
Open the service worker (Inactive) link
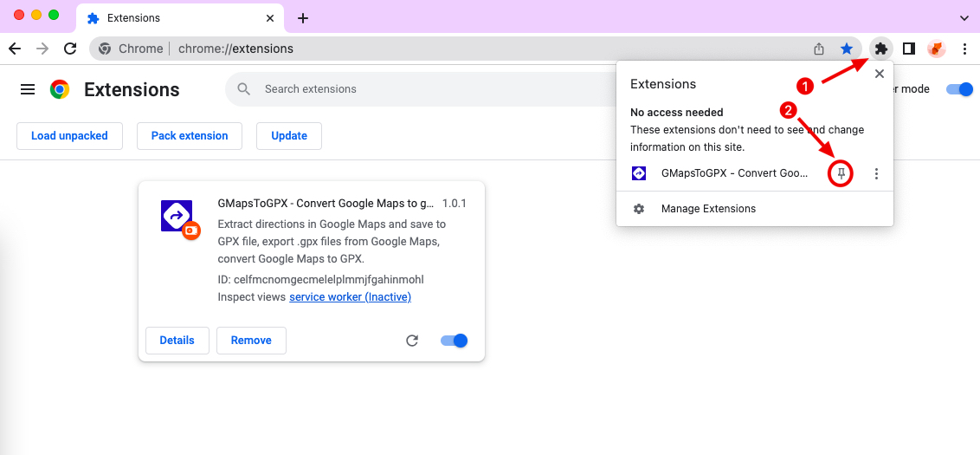(350, 296)
